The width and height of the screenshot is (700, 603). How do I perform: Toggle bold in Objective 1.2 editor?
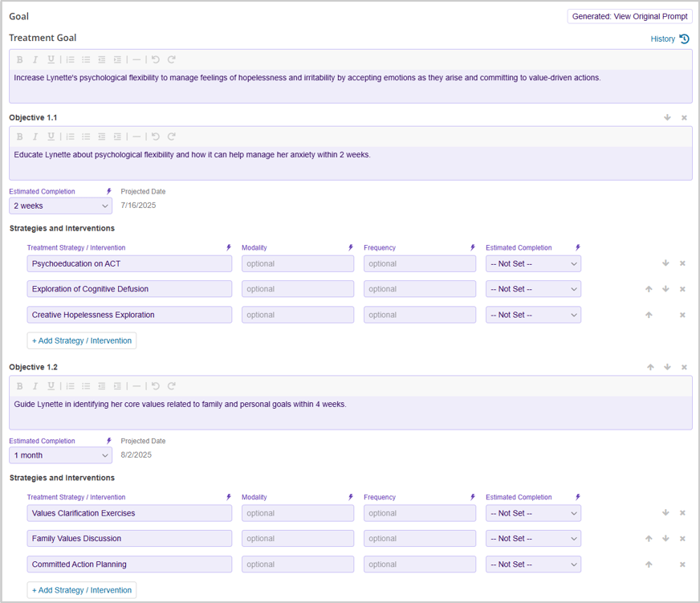pyautogui.click(x=19, y=386)
